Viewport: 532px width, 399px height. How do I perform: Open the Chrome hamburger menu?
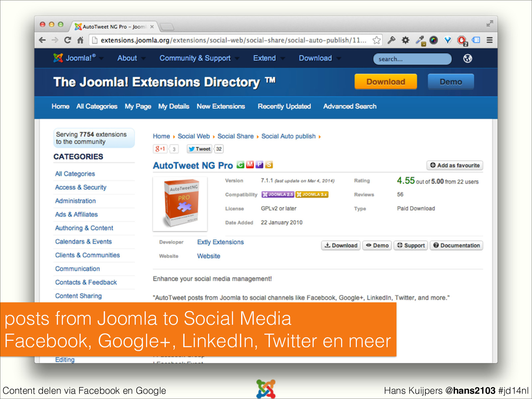(x=489, y=40)
